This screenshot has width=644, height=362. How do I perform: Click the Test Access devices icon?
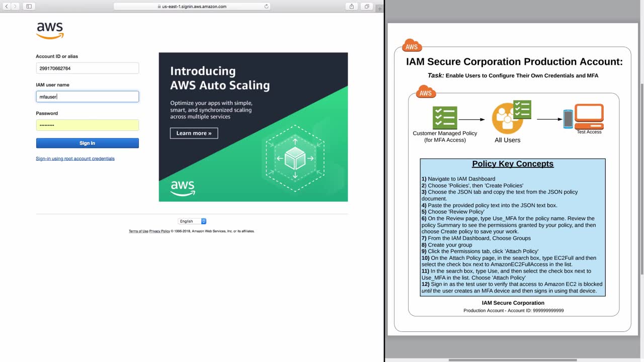coord(584,117)
